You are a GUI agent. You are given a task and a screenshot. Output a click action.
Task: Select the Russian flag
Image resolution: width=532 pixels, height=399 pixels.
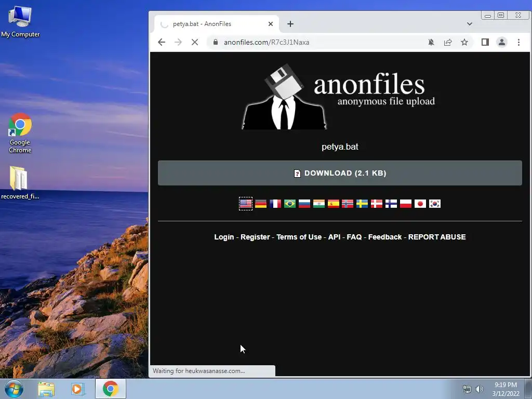click(304, 204)
